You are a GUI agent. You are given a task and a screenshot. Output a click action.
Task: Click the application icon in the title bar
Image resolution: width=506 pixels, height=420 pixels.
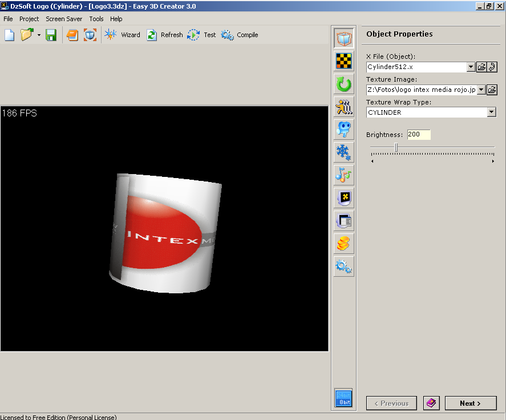(x=5, y=6)
